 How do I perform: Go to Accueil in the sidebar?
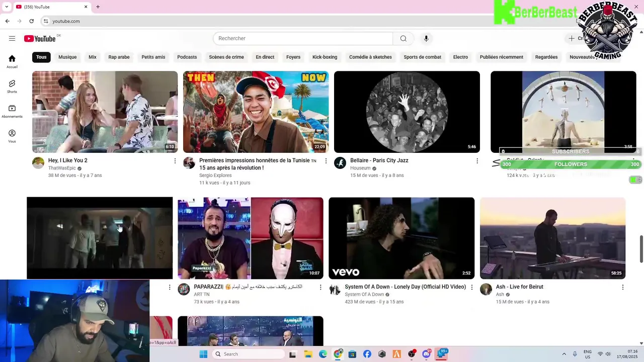point(12,61)
